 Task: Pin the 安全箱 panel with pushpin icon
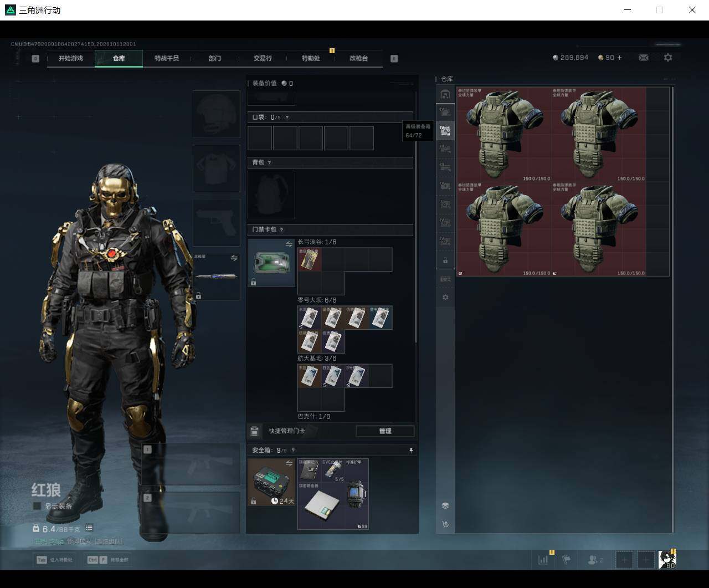pyautogui.click(x=411, y=451)
